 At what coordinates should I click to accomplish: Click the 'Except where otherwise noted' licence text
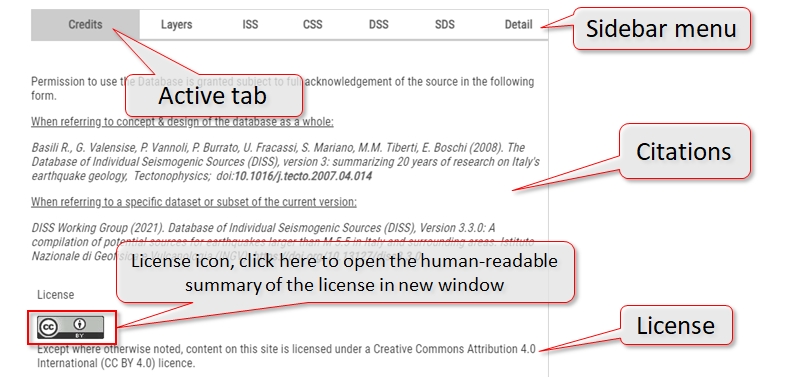tap(286, 356)
